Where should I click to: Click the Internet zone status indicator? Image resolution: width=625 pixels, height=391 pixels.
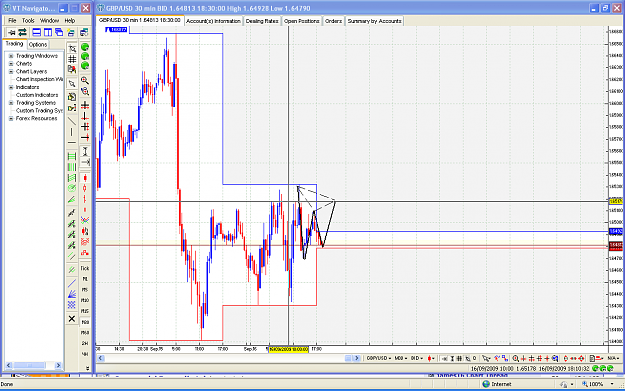pos(497,384)
